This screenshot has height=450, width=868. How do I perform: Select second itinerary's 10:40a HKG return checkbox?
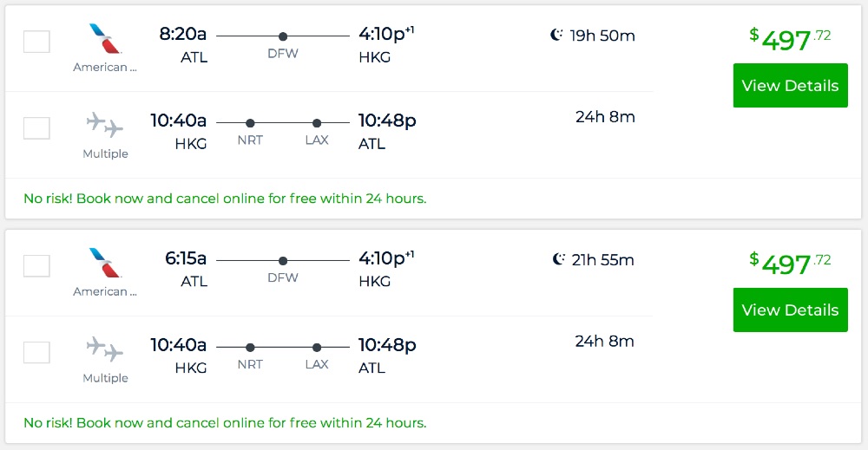[x=36, y=353]
